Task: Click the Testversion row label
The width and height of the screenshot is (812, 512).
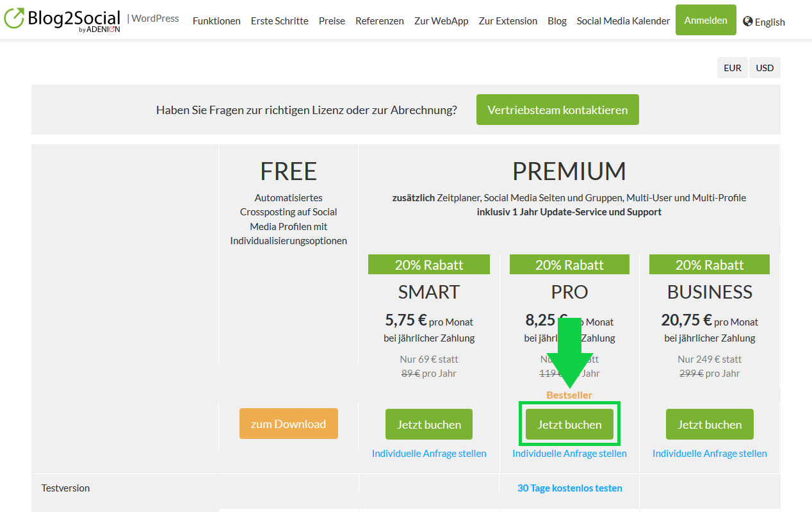Action: pos(65,488)
